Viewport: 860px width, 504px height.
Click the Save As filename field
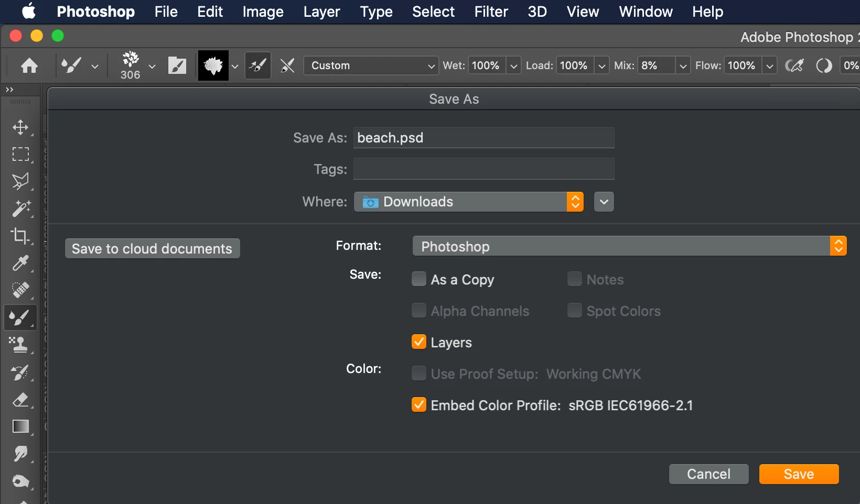(483, 138)
